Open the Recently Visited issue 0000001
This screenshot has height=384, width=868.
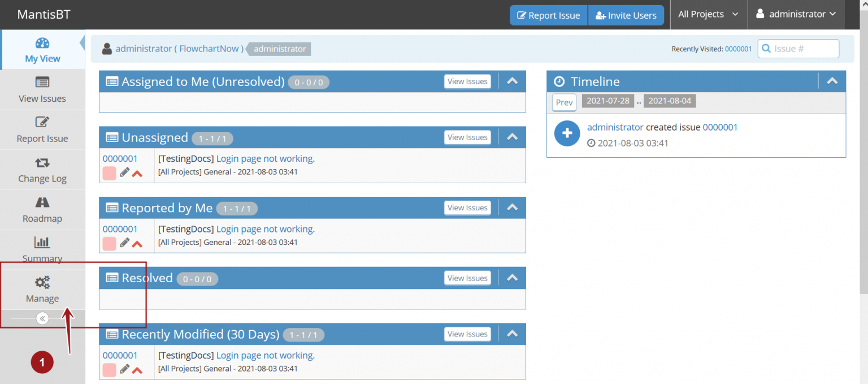pyautogui.click(x=738, y=49)
